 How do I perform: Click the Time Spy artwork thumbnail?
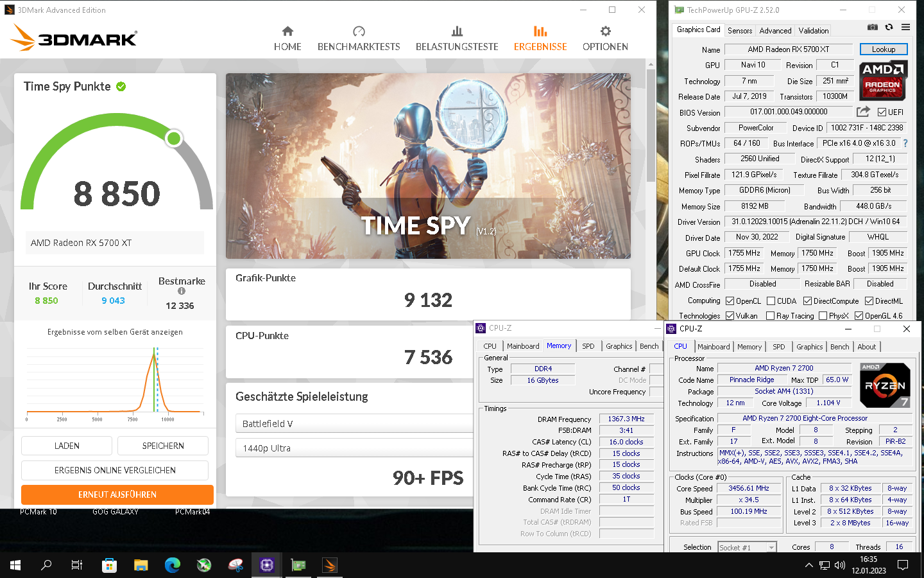pos(428,166)
